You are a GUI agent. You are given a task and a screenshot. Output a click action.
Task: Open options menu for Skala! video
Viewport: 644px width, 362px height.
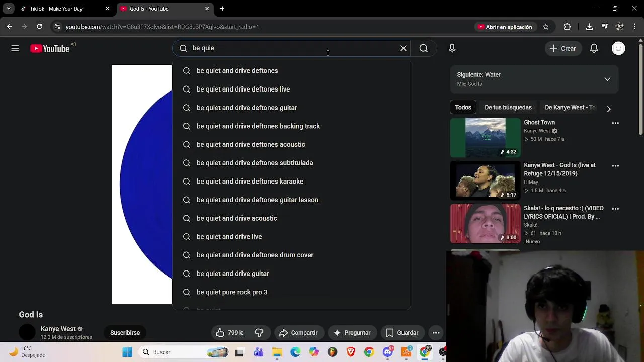pyautogui.click(x=615, y=209)
